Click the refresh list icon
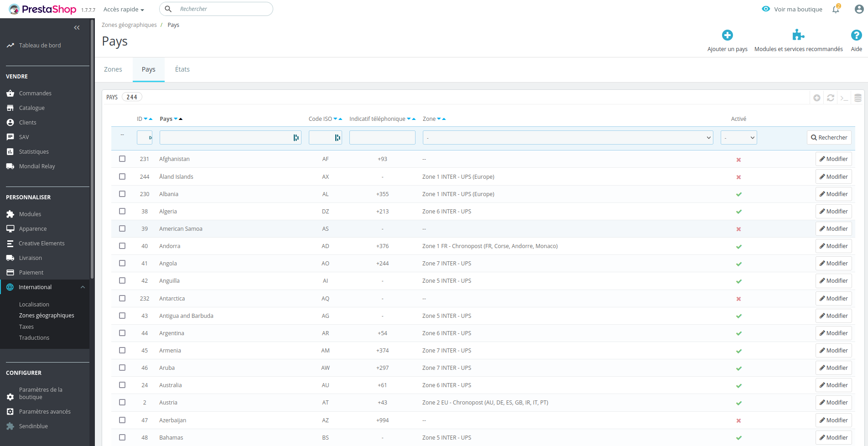The image size is (868, 446). [831, 97]
